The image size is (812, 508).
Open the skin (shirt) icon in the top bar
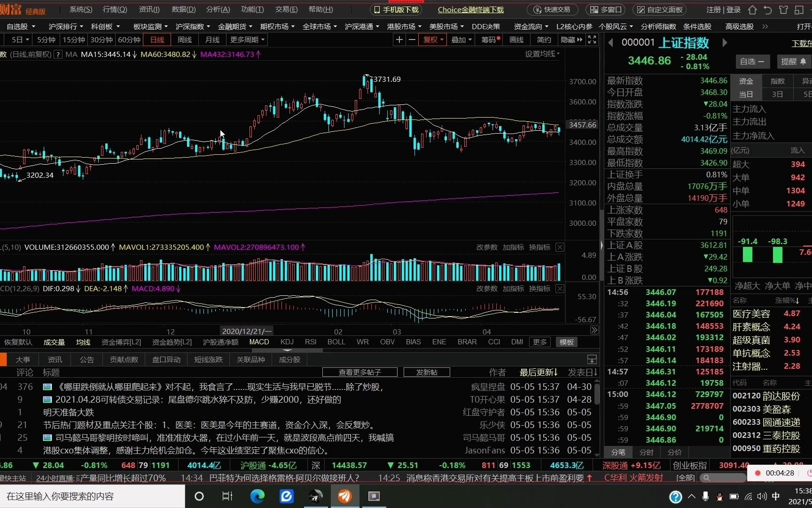click(783, 10)
